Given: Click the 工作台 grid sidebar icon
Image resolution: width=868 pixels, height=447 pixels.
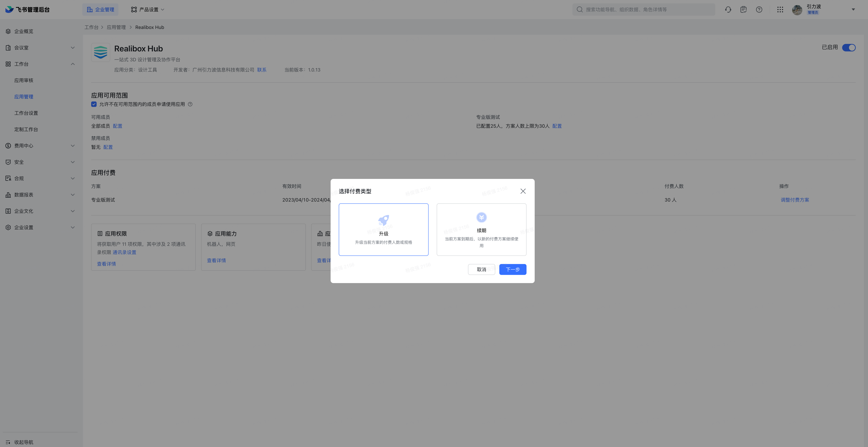Looking at the screenshot, I should pyautogui.click(x=8, y=64).
